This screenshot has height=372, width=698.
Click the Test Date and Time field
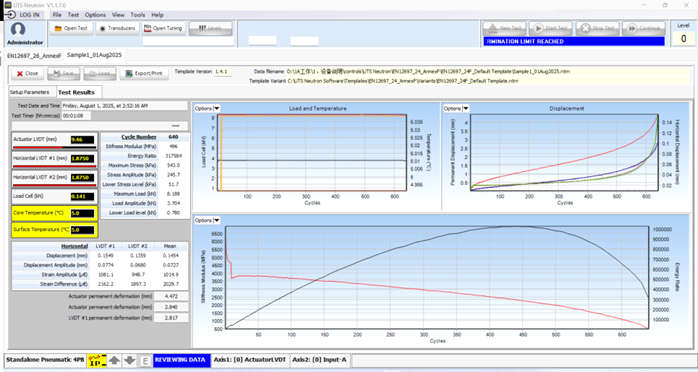pos(124,106)
